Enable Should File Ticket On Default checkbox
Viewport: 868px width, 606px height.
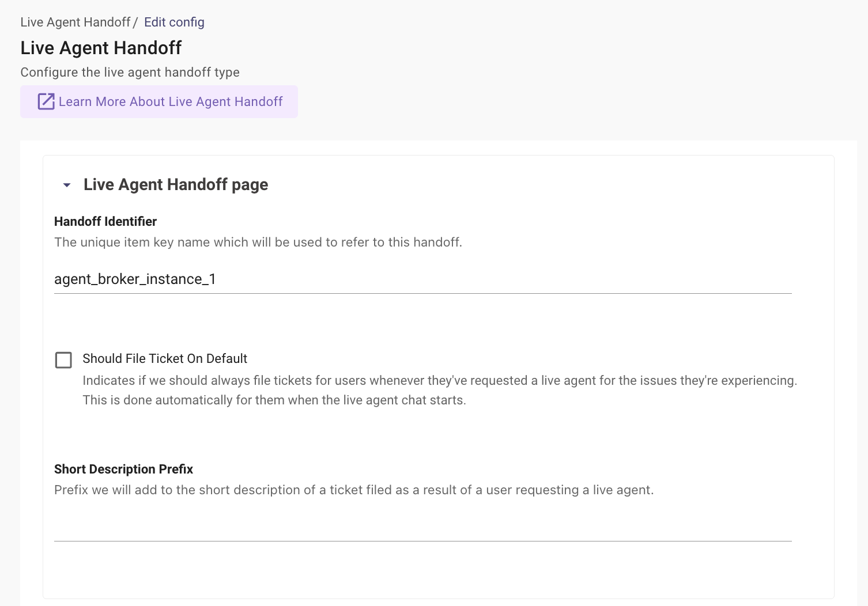pos(63,360)
